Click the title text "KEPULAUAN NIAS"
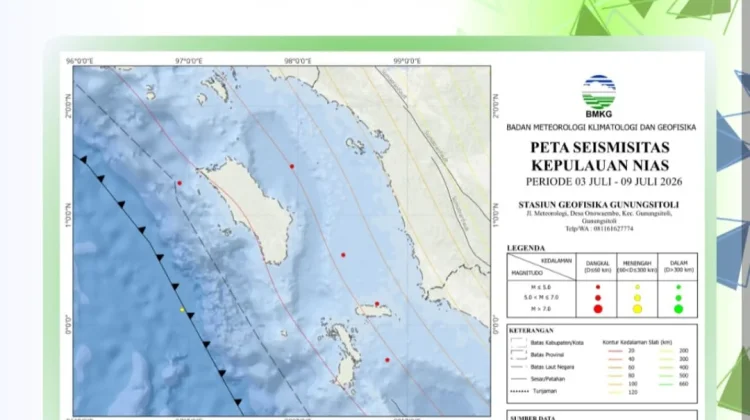The height and width of the screenshot is (420, 750). [x=600, y=165]
